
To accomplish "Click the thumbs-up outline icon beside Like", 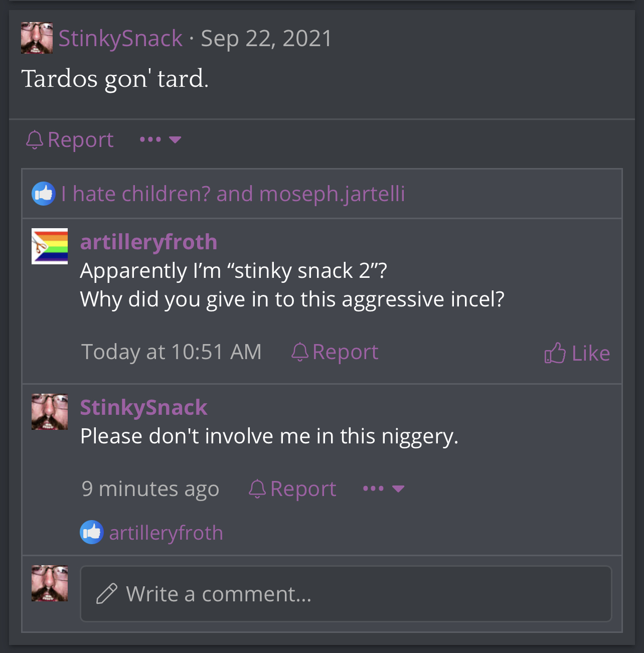I will pyautogui.click(x=555, y=353).
